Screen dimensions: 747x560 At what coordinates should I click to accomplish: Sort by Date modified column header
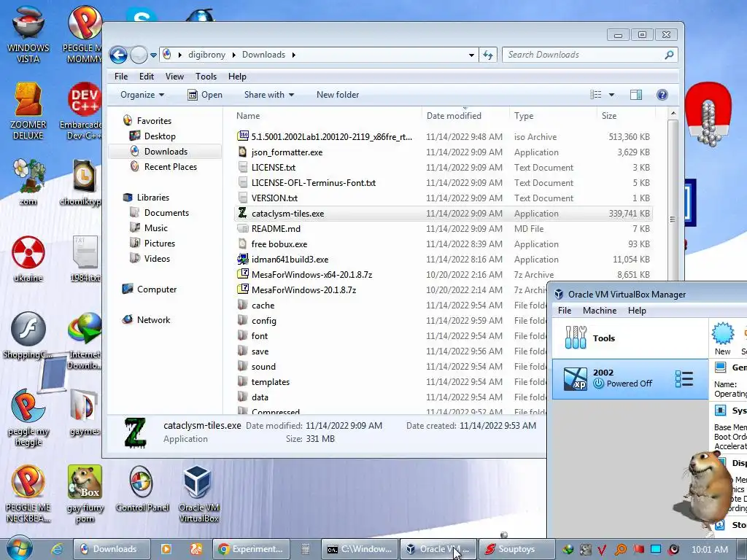coord(465,116)
